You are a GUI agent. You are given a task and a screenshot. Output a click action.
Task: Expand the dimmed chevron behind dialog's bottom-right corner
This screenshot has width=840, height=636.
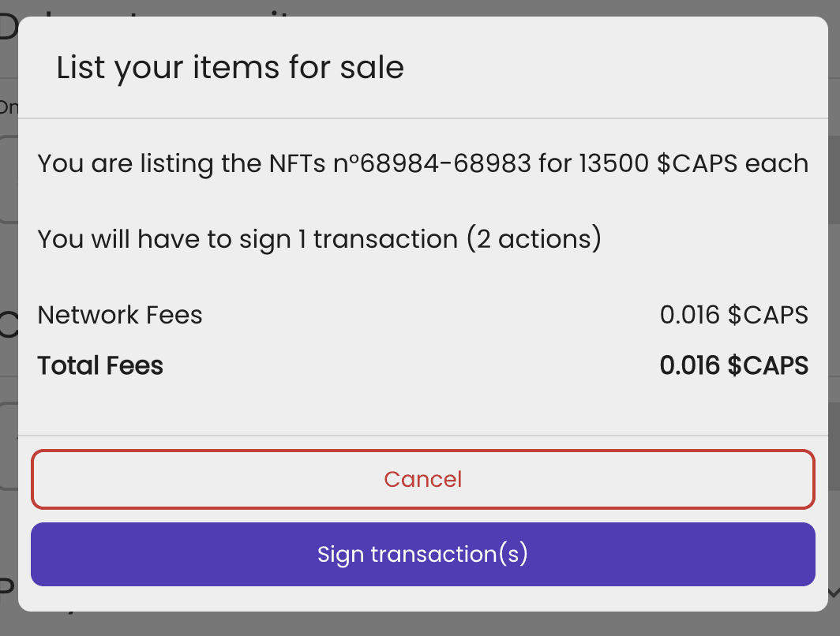point(834,592)
